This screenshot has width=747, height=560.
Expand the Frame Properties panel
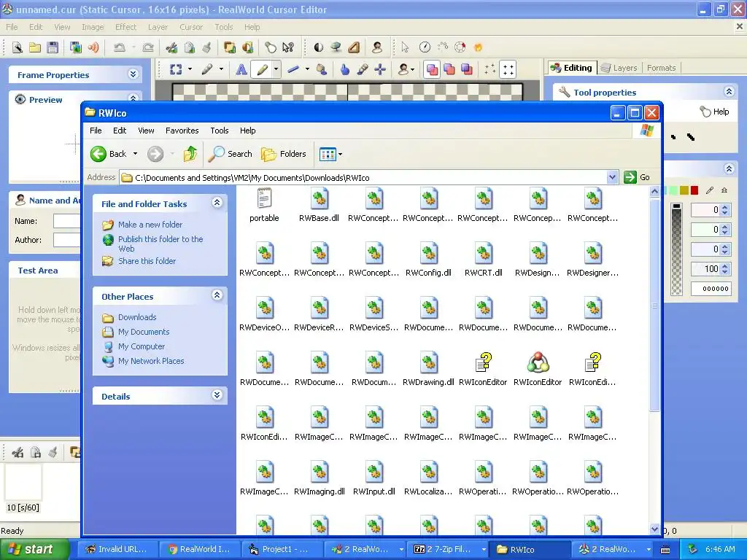click(x=133, y=74)
